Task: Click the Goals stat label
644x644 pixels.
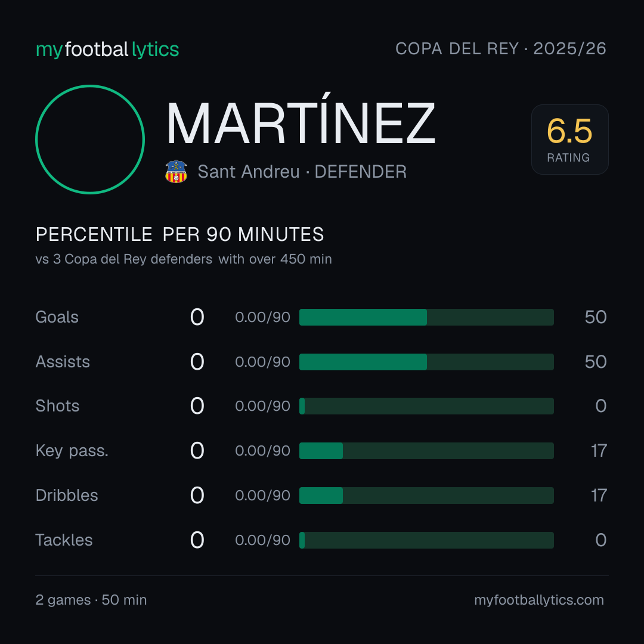Action: coord(57,317)
